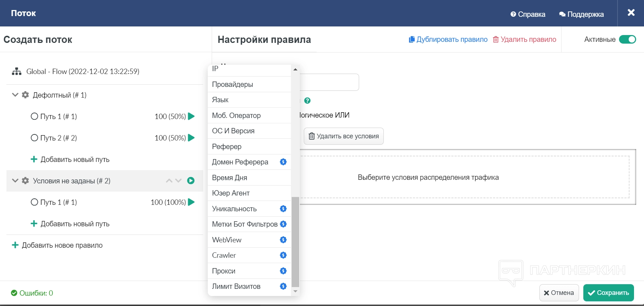The width and height of the screenshot is (644, 306).
Task: Select the Путь 1 radio under Дефолтный
Action: 34,117
